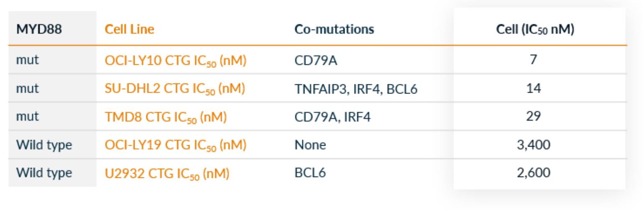Select the IC50 value 3,400

[539, 145]
